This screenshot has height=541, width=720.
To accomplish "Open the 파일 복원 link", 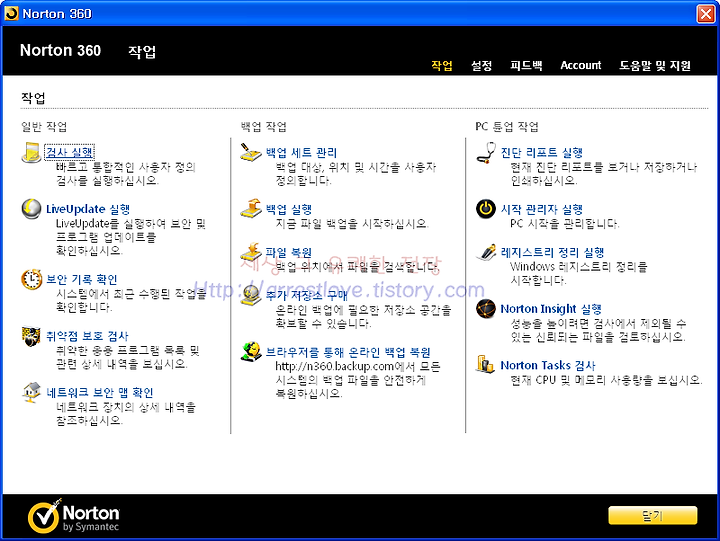I will pyautogui.click(x=289, y=252).
